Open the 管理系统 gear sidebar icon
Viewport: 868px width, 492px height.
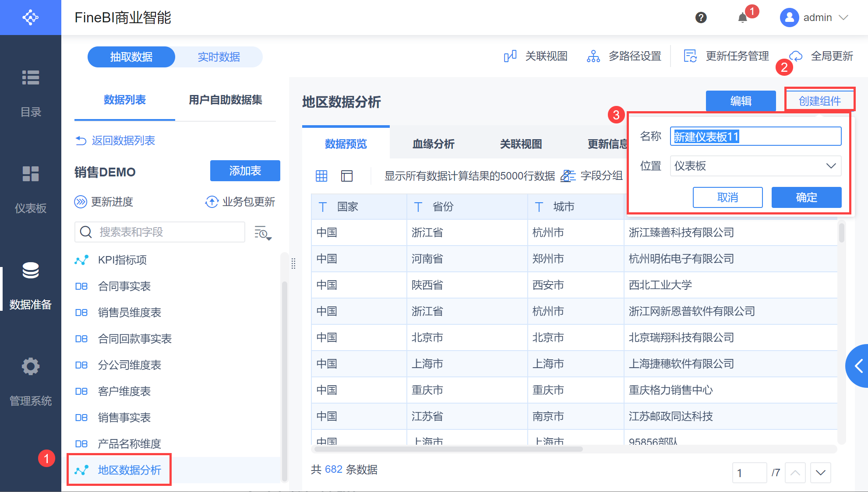pos(31,366)
